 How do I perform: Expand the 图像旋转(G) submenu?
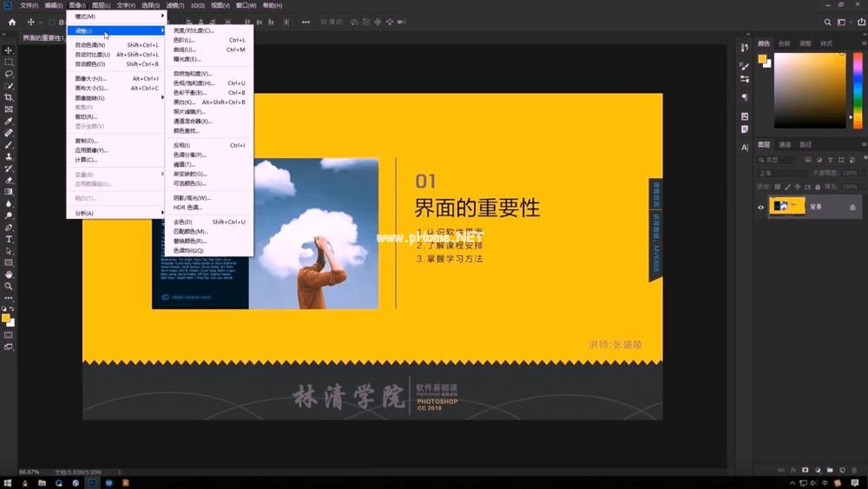click(x=116, y=98)
